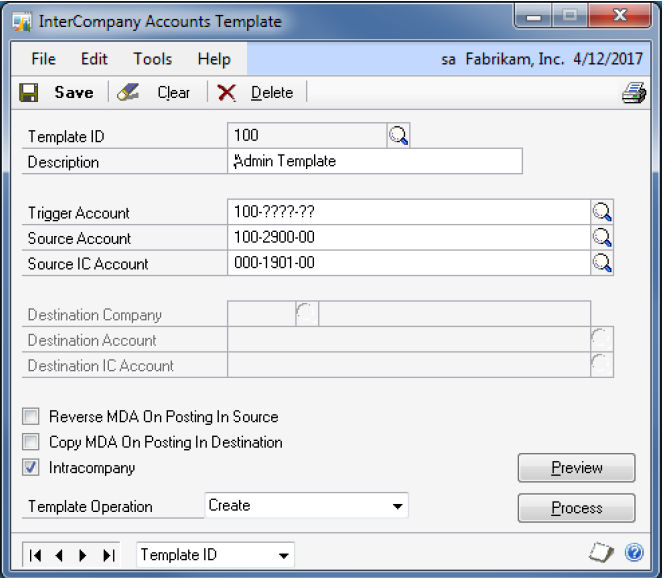Screen dimensions: 665x578
Task: Click the Template ID lookup magnifier icon
Action: click(x=398, y=136)
